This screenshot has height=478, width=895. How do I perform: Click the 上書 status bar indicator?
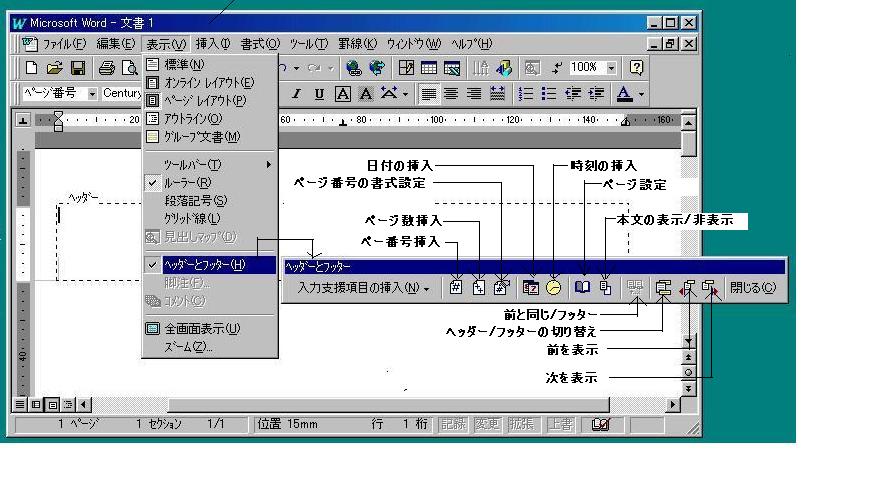[560, 424]
